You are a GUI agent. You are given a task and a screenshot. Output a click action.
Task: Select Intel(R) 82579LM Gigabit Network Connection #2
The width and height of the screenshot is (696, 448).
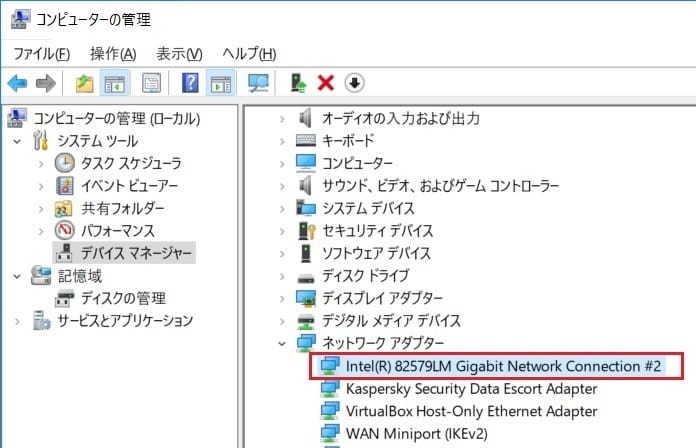point(503,366)
